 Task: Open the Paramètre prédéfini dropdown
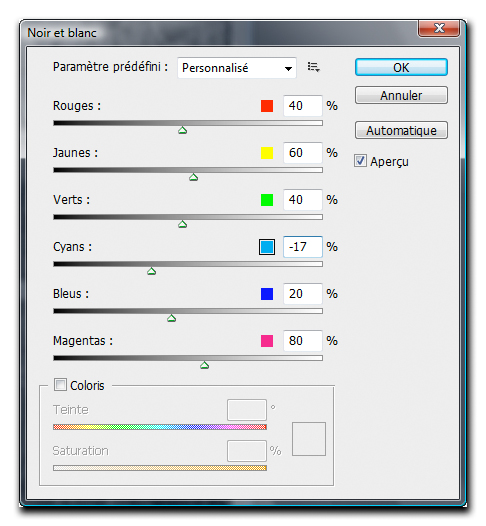pos(237,68)
